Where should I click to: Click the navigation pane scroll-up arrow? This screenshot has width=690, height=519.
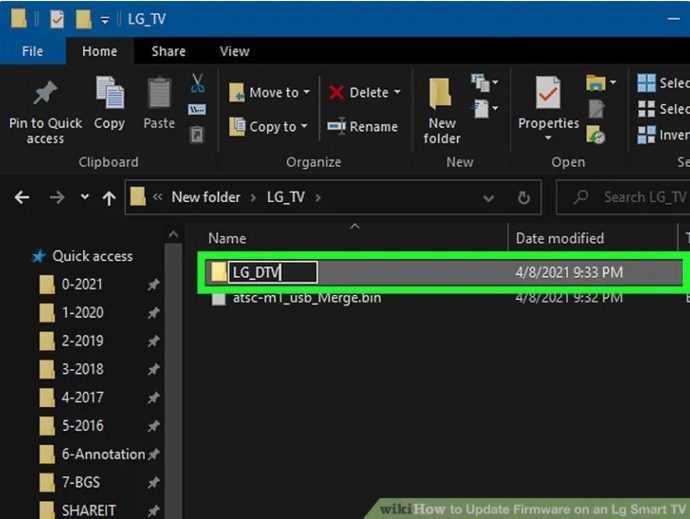(173, 235)
